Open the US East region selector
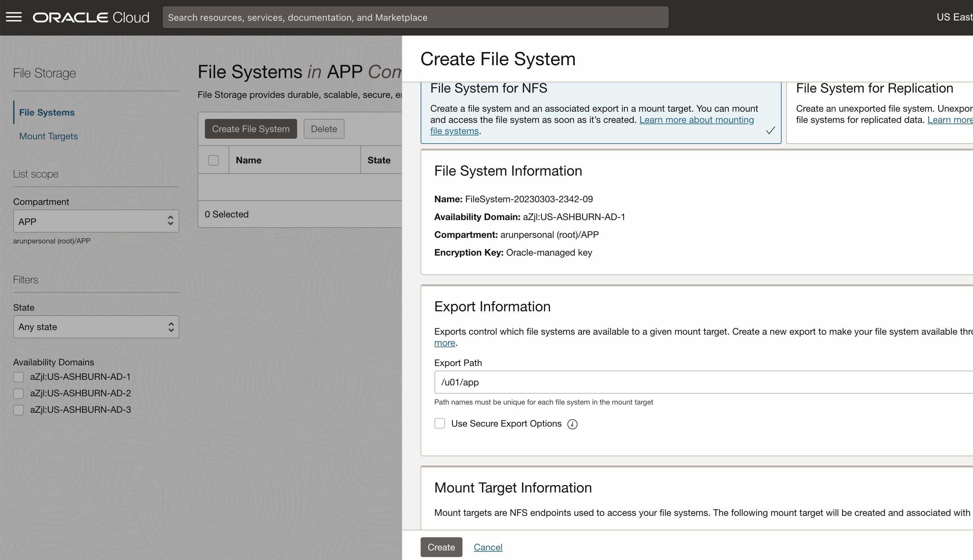The height and width of the screenshot is (560, 973). coord(954,17)
